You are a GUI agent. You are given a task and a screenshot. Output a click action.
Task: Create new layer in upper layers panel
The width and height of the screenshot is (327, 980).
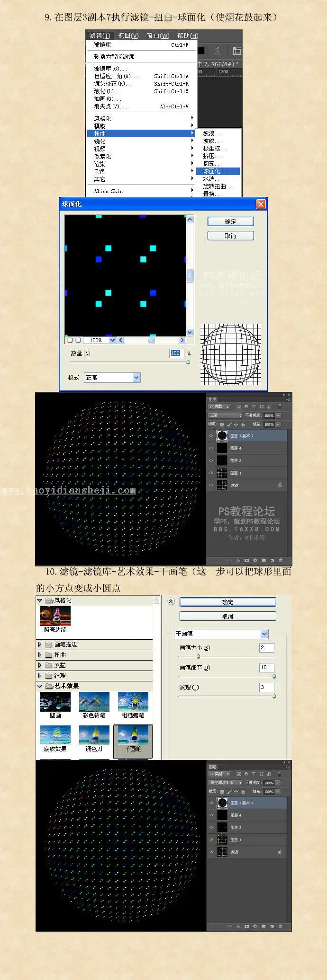(272, 560)
